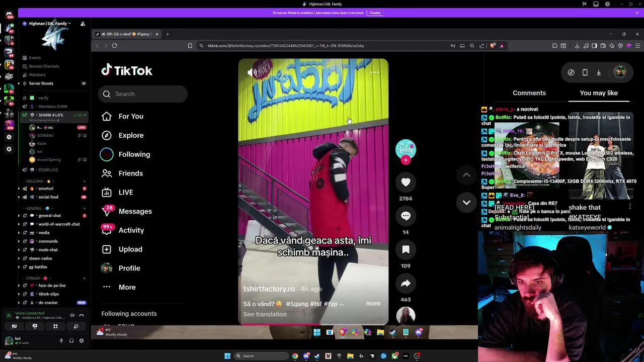The image size is (644, 362).
Task: Open browser extensions puzzle icon
Action: coord(554,46)
